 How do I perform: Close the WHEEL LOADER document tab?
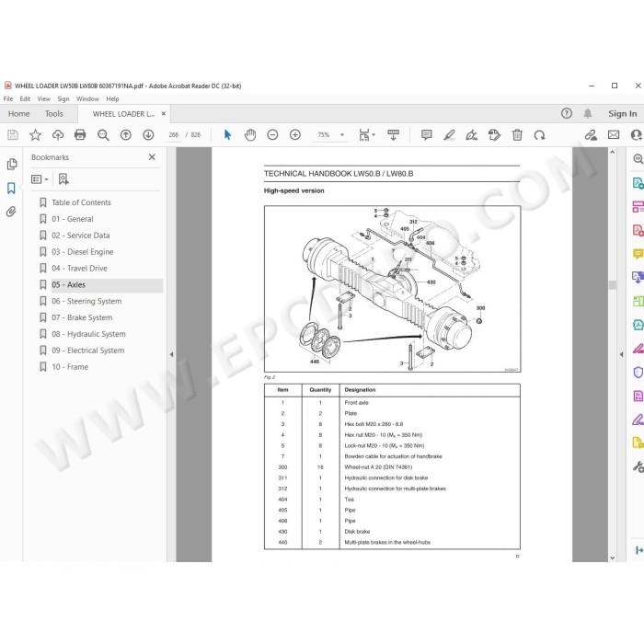pos(164,114)
